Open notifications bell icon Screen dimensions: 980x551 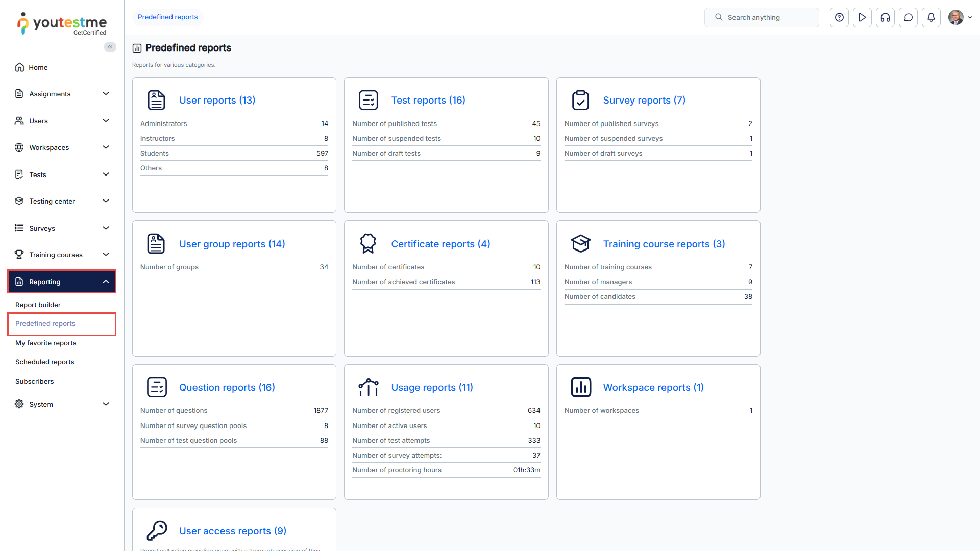pyautogui.click(x=931, y=17)
